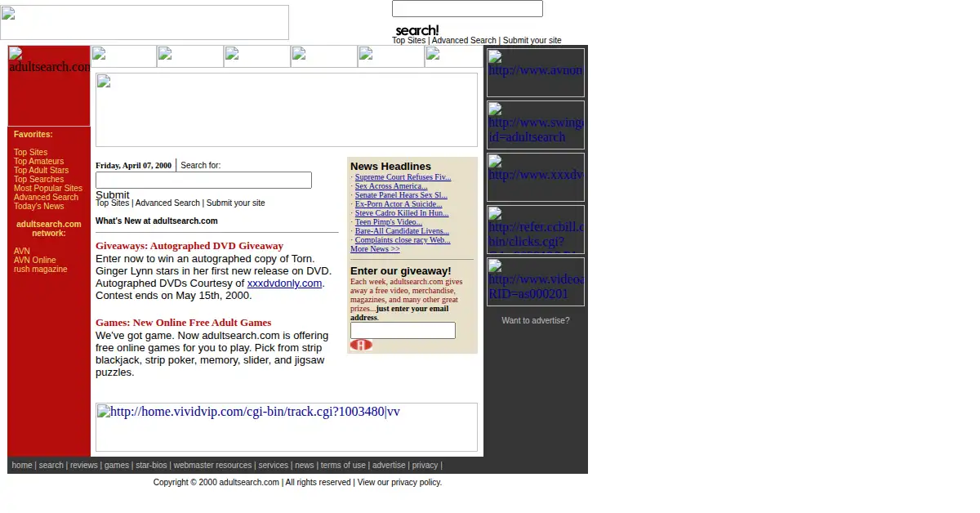Image resolution: width=980 pixels, height=513 pixels.
Task: Open Advanced Search in Favorites sidebar
Action: tap(46, 197)
